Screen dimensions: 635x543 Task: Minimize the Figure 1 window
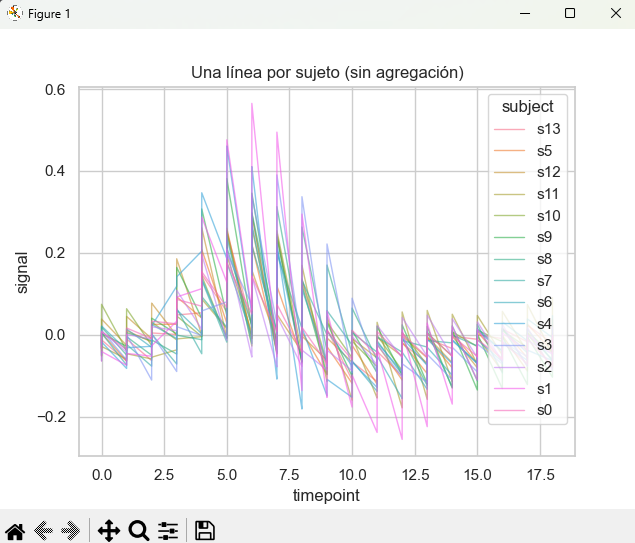click(x=523, y=13)
